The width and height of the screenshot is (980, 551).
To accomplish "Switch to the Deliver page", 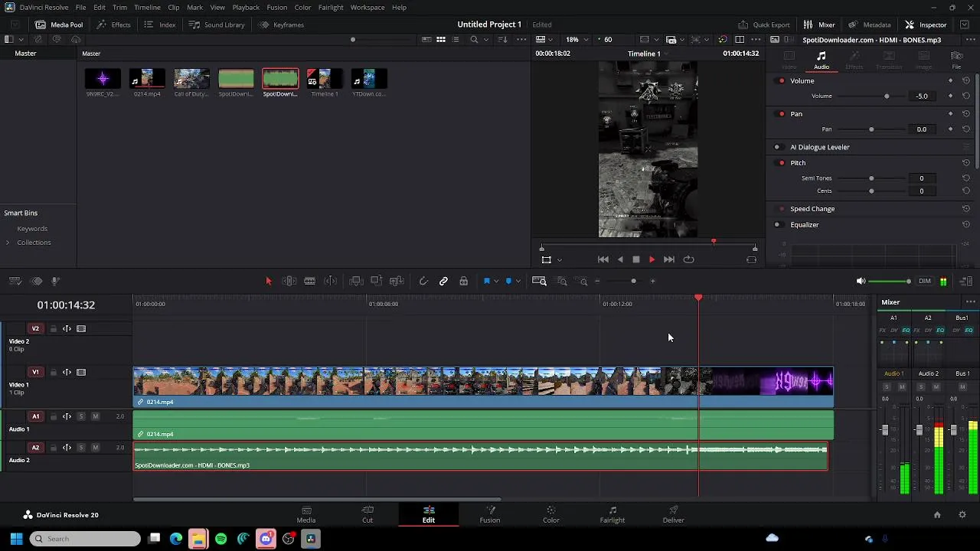I will click(x=674, y=514).
